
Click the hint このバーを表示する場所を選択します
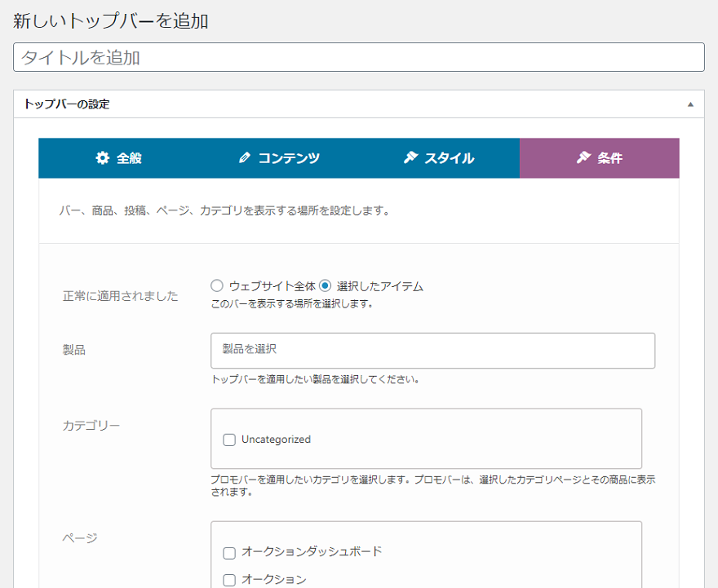click(x=292, y=304)
